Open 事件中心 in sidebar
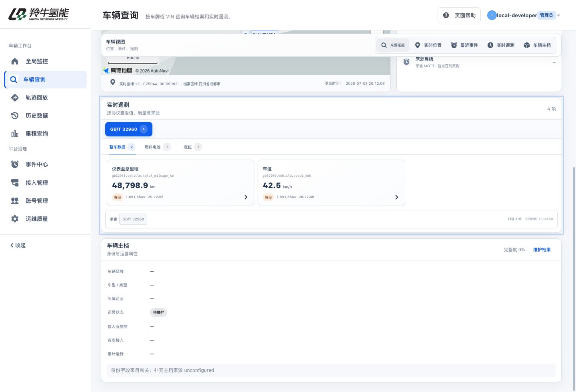The width and height of the screenshot is (576, 392). 46,164
